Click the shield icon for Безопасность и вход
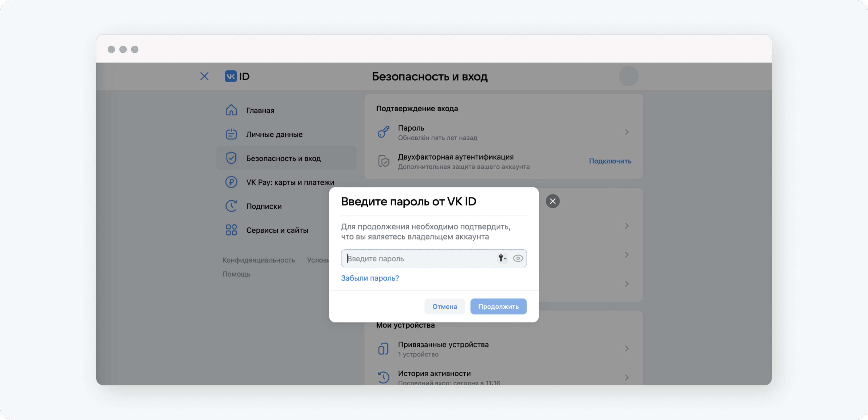The image size is (868, 420). [x=231, y=158]
